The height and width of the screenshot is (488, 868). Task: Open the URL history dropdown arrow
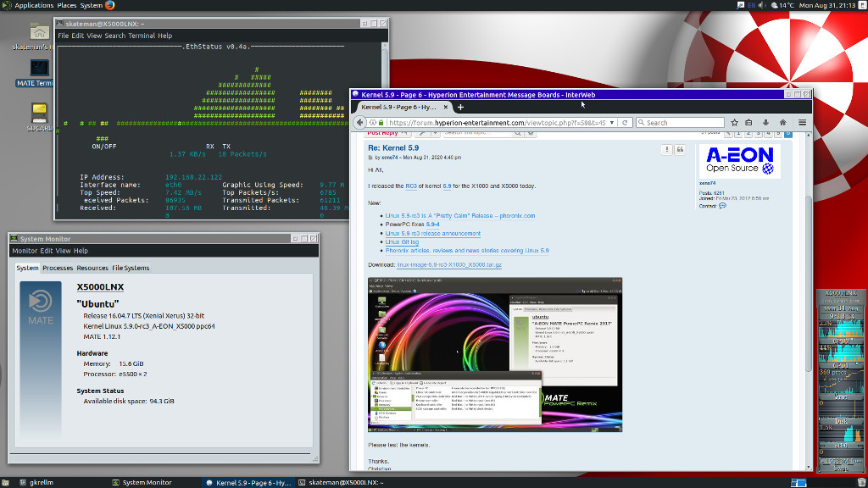point(612,123)
